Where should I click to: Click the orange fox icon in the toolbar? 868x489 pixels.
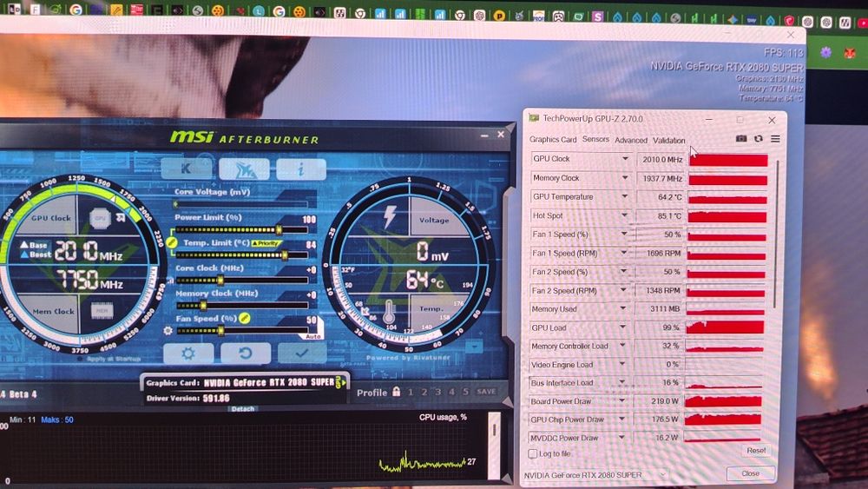[x=850, y=54]
